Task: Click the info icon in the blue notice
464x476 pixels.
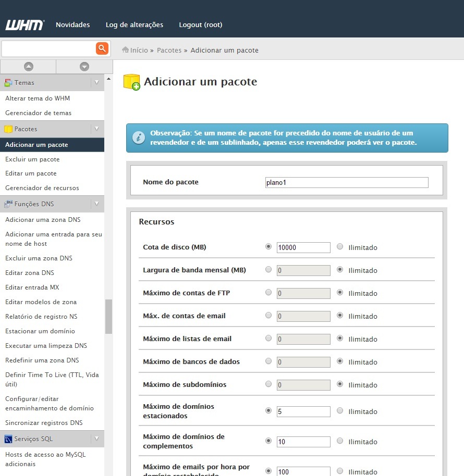Action: coord(138,137)
